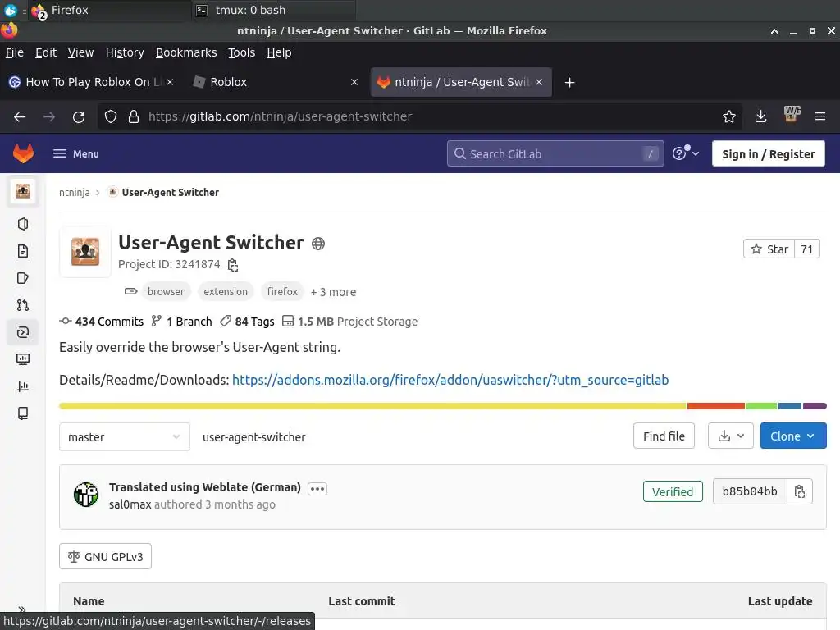Click the site padlock icon
This screenshot has width=840, height=630.
pos(134,116)
